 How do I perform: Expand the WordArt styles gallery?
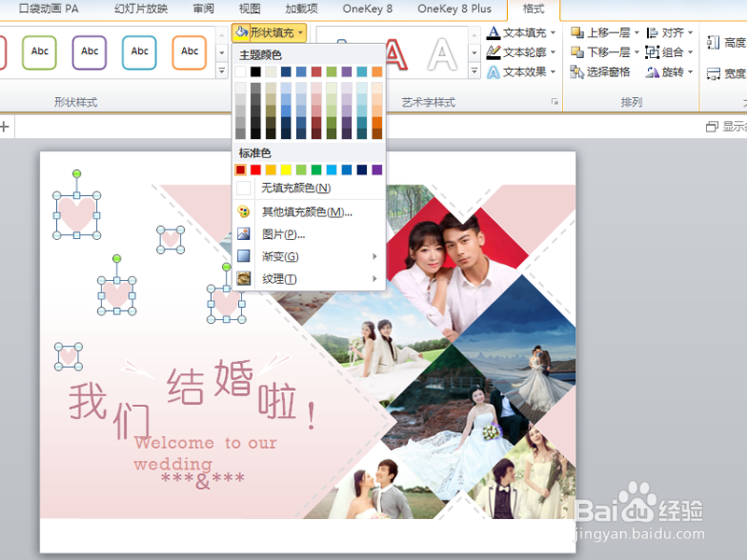point(474,72)
